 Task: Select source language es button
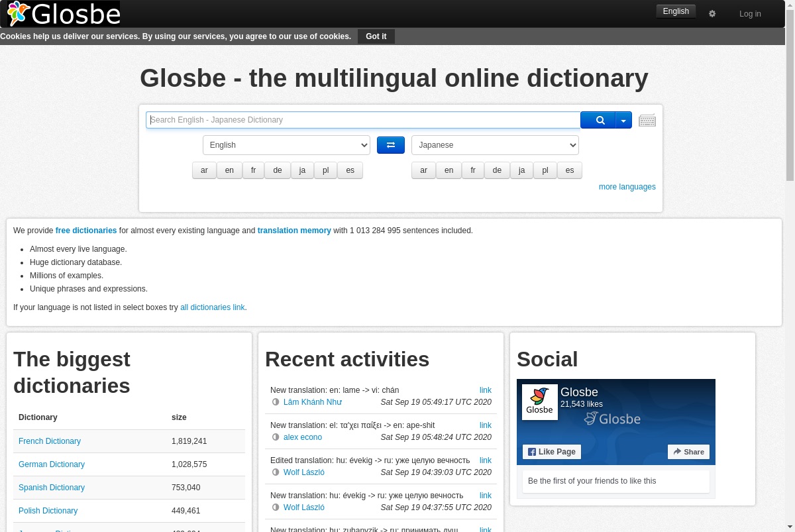click(x=350, y=170)
